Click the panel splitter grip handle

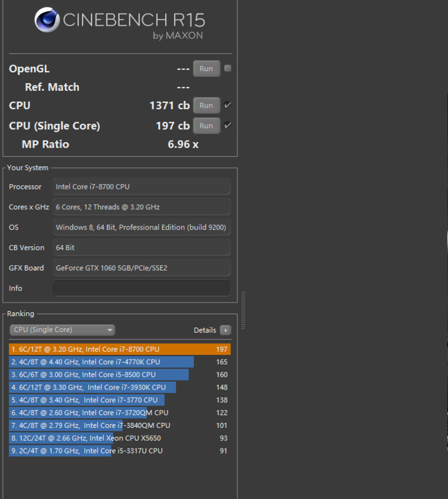click(243, 310)
